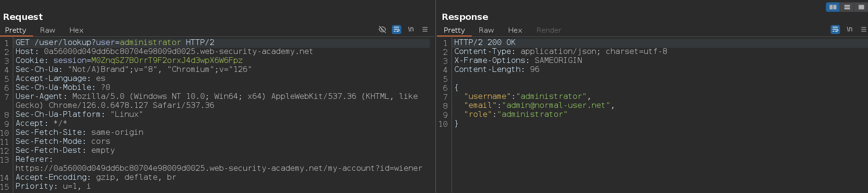Show non-printable \n characters in Request
The image size is (868, 193).
(x=411, y=30)
